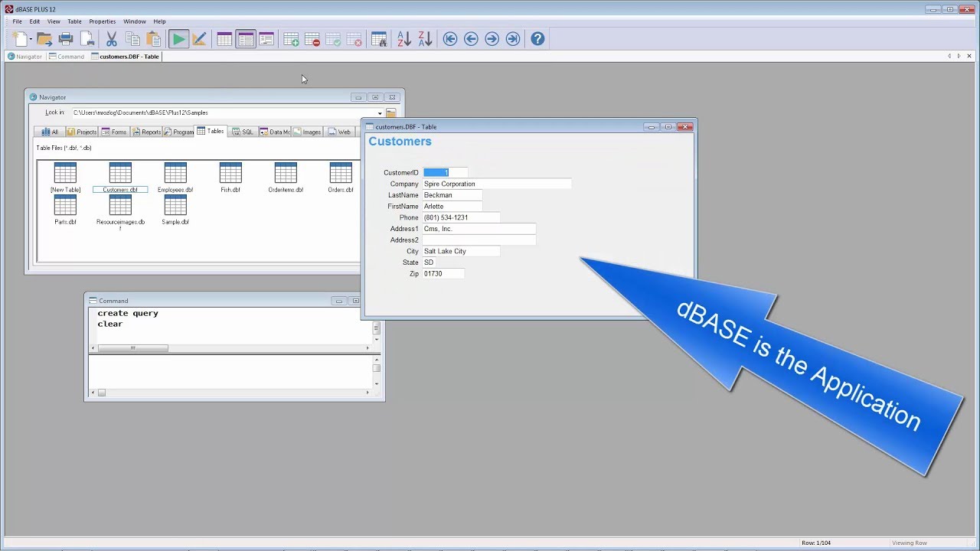Click the Zip field showing 01730
Image resolution: width=980 pixels, height=551 pixels.
click(443, 273)
